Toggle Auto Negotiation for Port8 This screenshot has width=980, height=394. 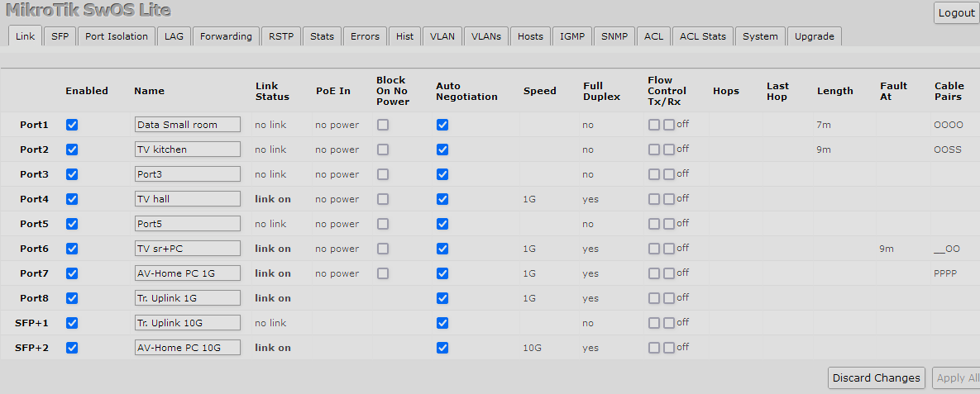pyautogui.click(x=442, y=298)
